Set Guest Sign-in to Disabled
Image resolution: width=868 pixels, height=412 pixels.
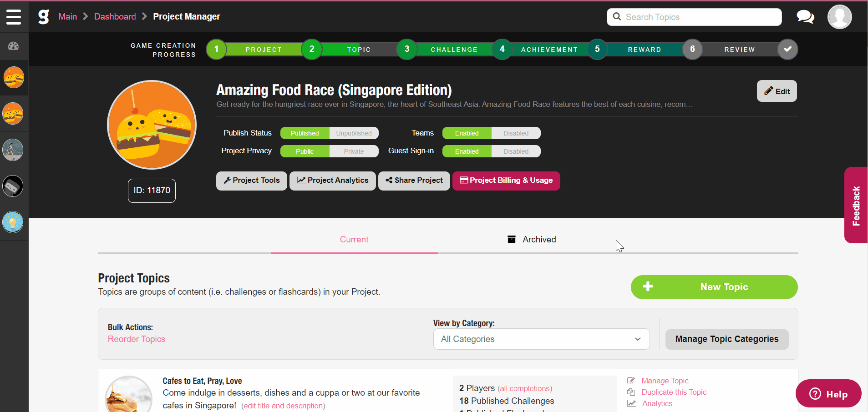tap(516, 151)
